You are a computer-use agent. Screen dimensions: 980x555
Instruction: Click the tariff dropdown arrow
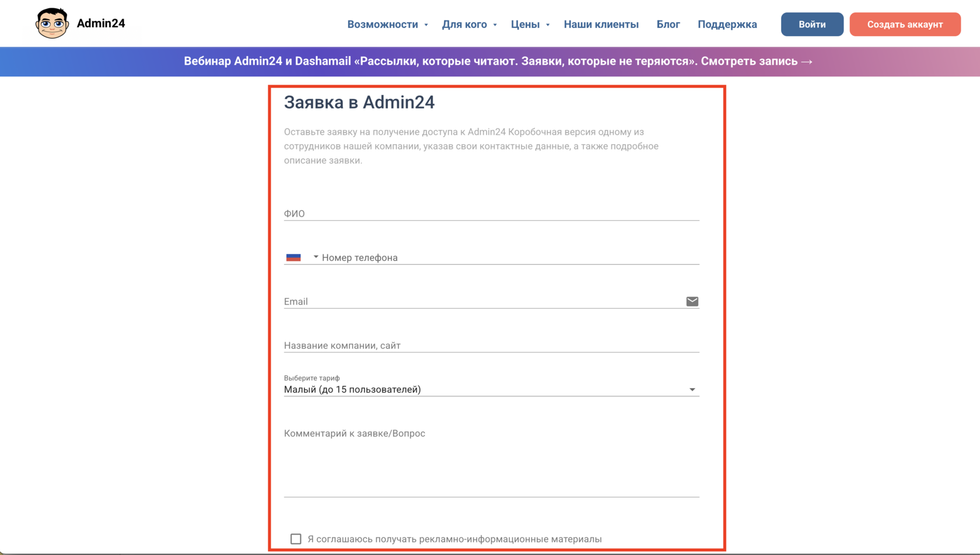click(x=692, y=390)
